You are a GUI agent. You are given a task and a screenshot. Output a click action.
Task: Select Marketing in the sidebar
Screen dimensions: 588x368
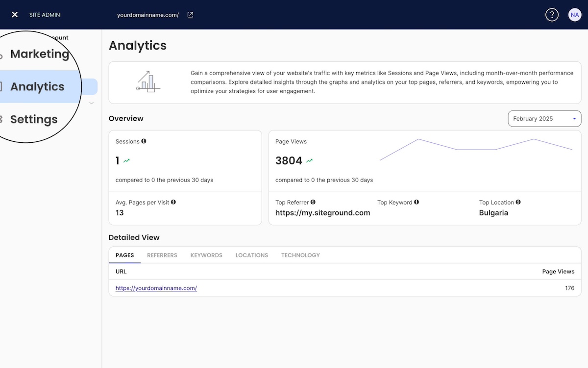(x=39, y=54)
